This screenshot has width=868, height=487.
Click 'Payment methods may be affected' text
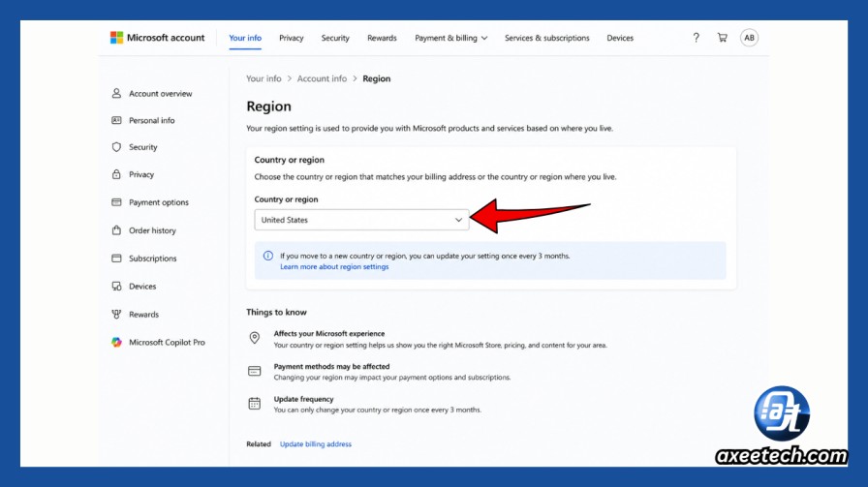point(331,366)
